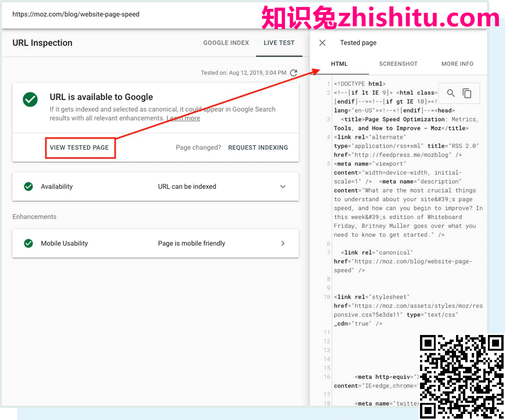This screenshot has height=420, width=505.
Task: Click the title tag code line
Action: [x=406, y=124]
